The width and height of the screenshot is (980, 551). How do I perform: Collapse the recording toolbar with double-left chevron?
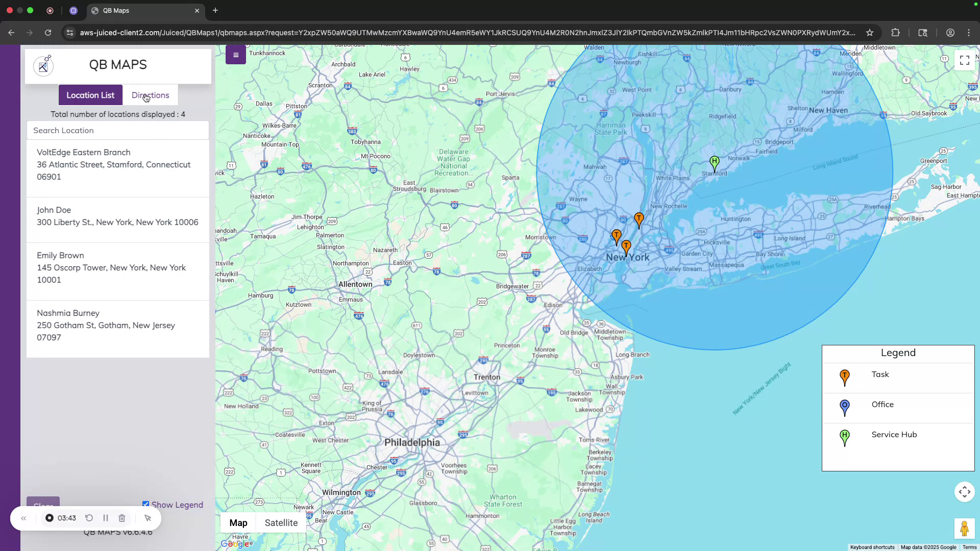[23, 518]
